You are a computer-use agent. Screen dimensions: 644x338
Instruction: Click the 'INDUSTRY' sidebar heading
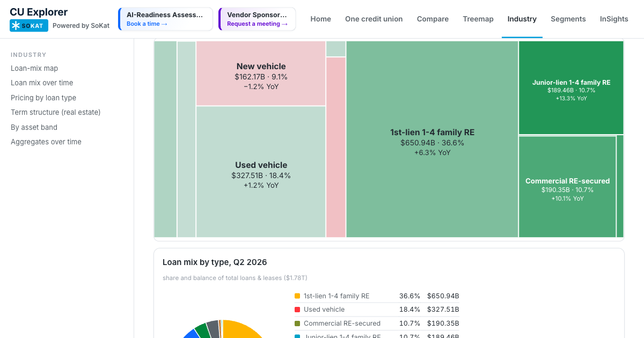(x=28, y=55)
